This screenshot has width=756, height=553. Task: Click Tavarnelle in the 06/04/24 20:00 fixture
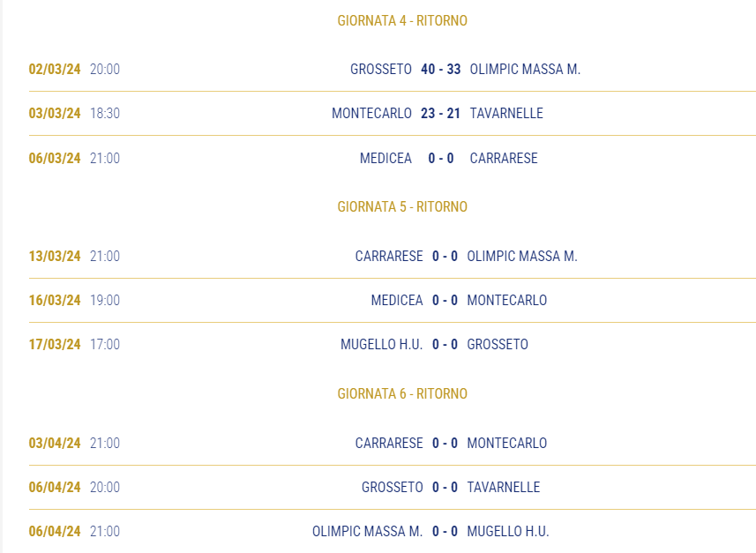click(x=504, y=488)
